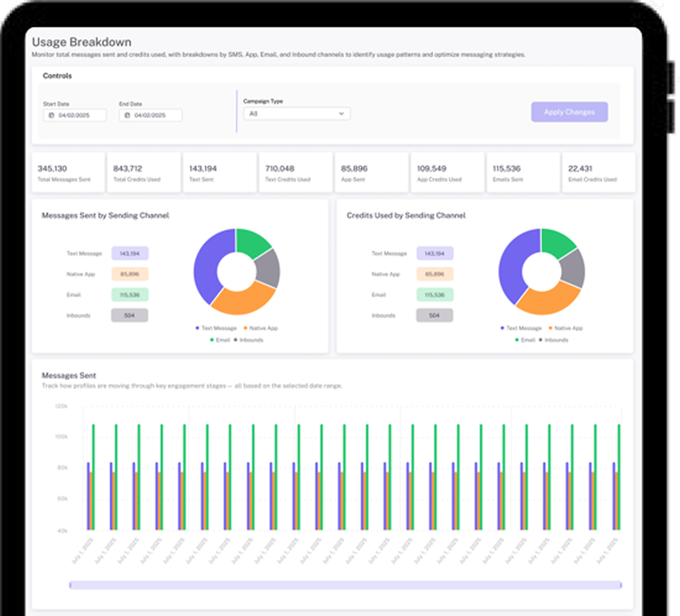This screenshot has height=616, width=680.
Task: Click right handle of chart range slider
Action: (x=620, y=585)
